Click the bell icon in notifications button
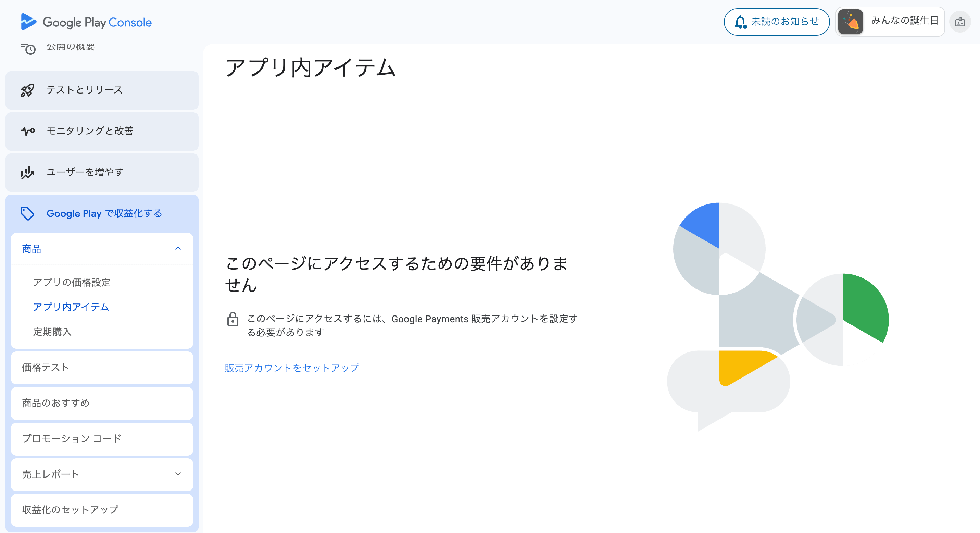Image resolution: width=980 pixels, height=533 pixels. point(740,22)
